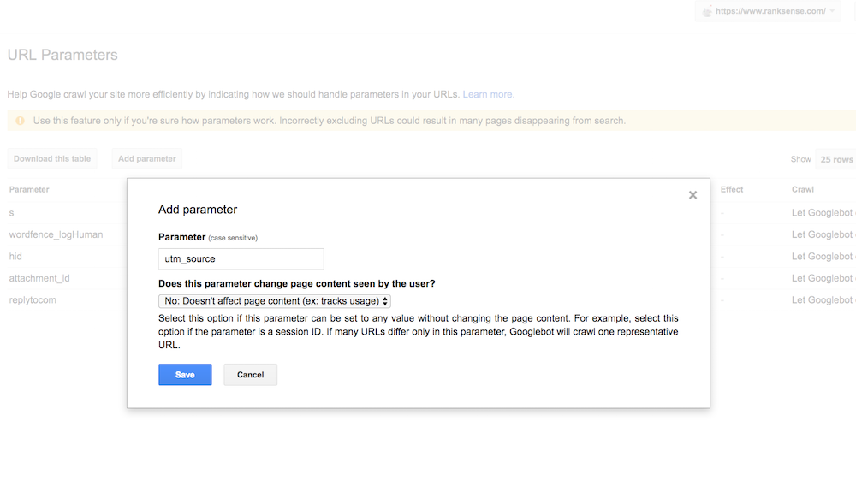Click the warning icon in yellow banner
This screenshot has height=504, width=856.
coord(21,121)
